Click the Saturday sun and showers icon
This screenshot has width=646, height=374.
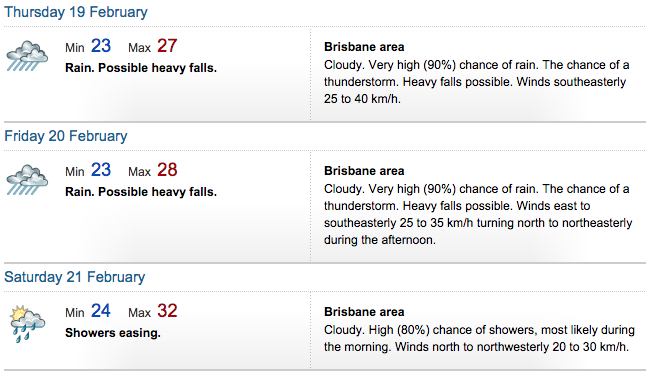click(27, 324)
